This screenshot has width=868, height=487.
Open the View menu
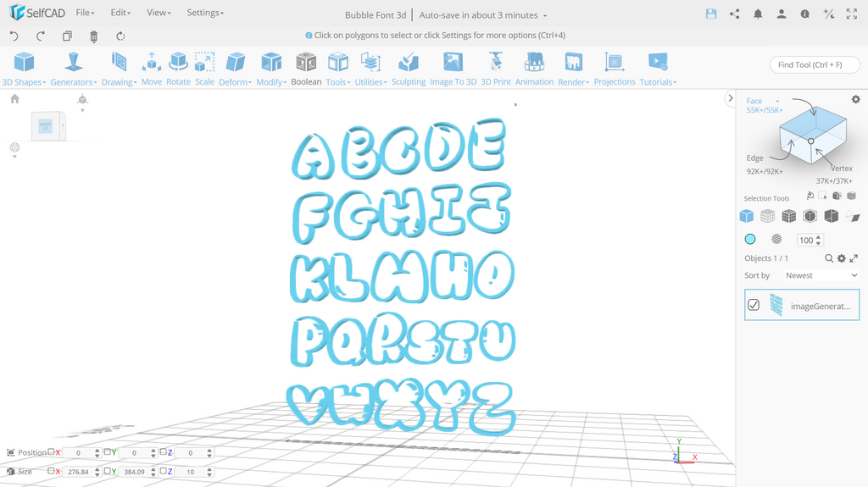159,13
